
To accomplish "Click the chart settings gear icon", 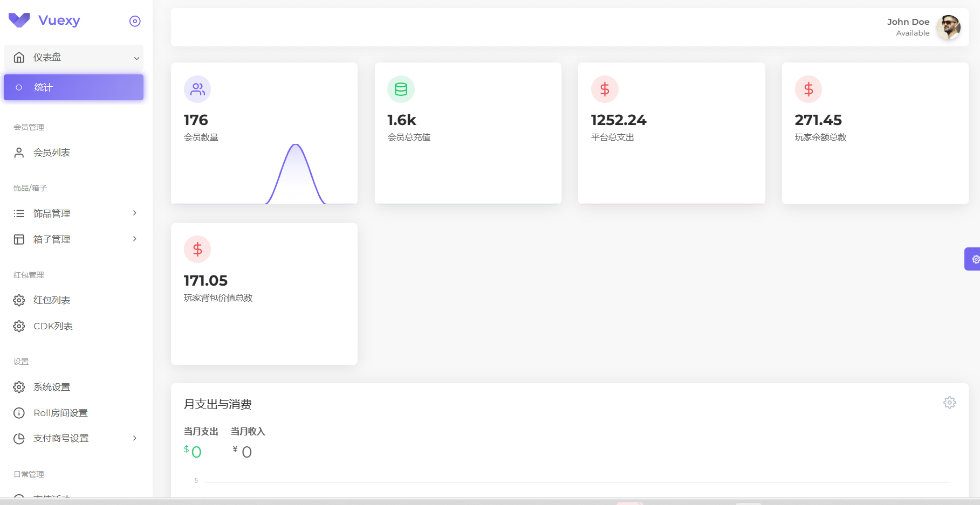I will click(949, 403).
